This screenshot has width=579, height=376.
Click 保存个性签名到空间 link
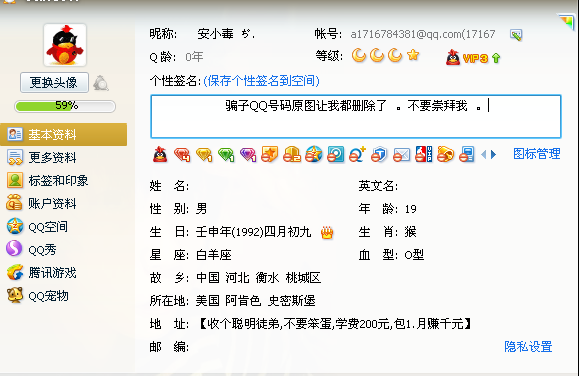(261, 81)
